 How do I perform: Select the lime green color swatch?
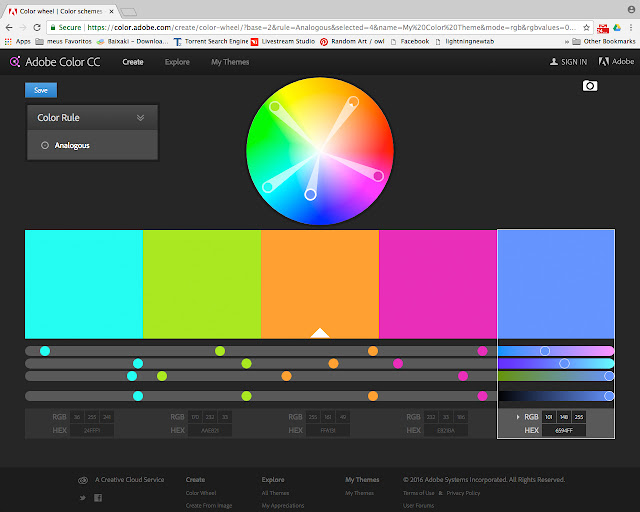pos(202,284)
